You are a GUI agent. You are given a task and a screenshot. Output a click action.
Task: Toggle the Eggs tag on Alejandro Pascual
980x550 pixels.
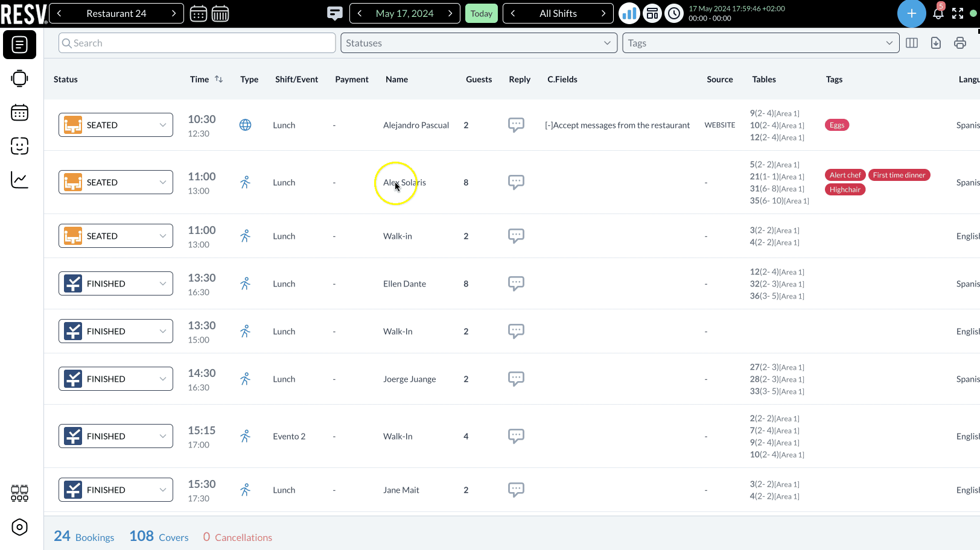pyautogui.click(x=836, y=125)
